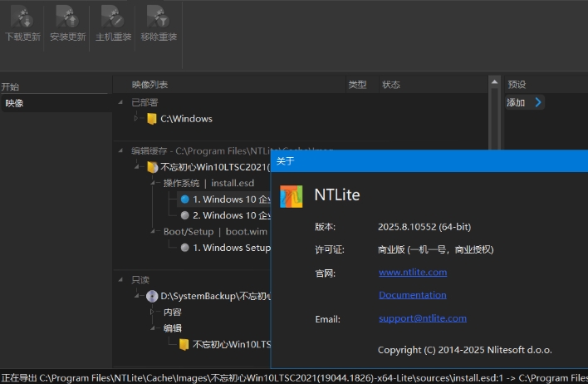Click the 类型 column header
The width and height of the screenshot is (588, 384).
(357, 85)
